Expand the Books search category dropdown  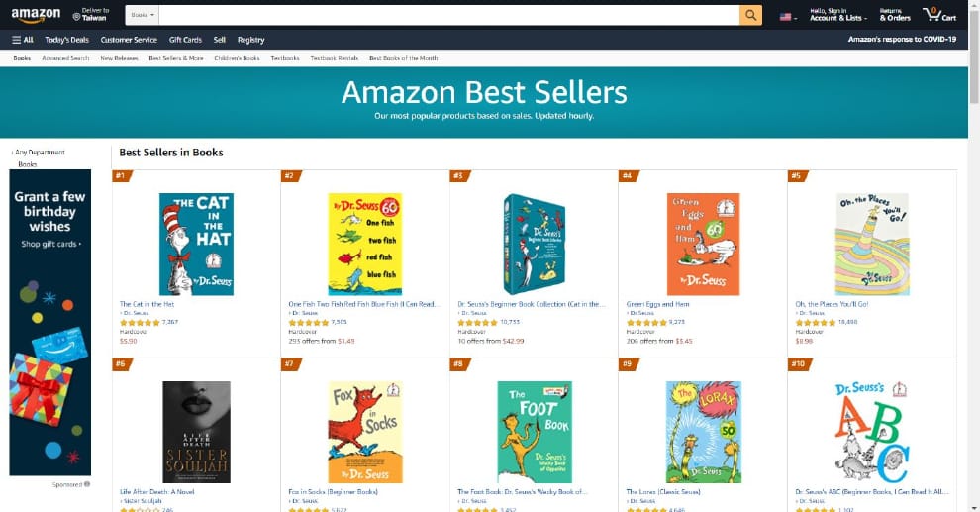pyautogui.click(x=143, y=15)
